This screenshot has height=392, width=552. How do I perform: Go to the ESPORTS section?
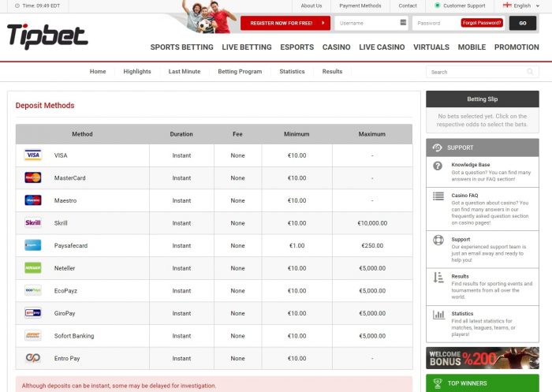[297, 47]
